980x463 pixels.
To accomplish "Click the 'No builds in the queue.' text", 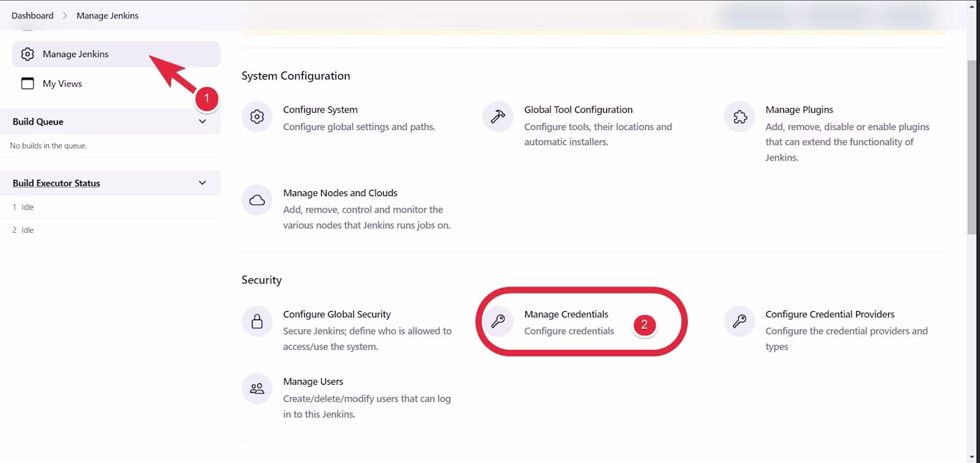I will pos(48,146).
